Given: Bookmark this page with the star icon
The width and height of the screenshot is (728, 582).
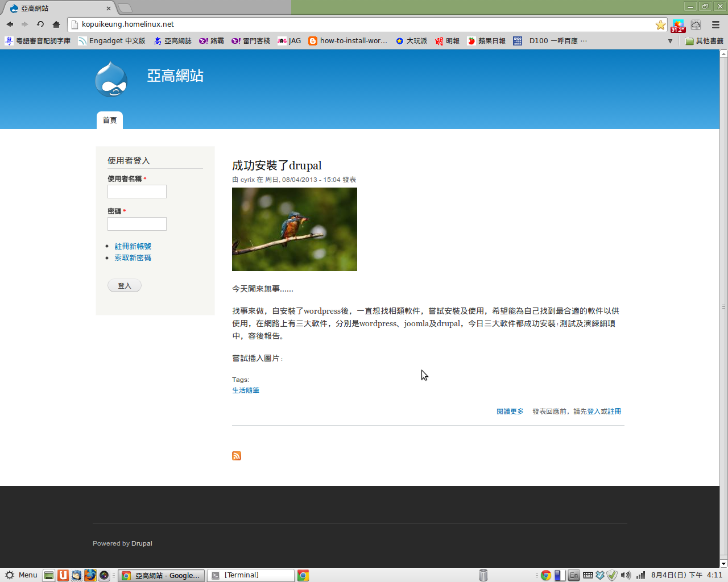Looking at the screenshot, I should 660,24.
